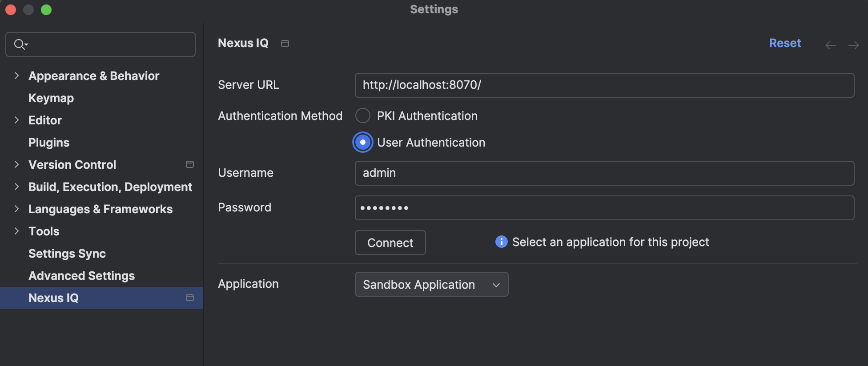The image size is (868, 366).
Task: Close the Settings window with red button
Action: coord(11,10)
